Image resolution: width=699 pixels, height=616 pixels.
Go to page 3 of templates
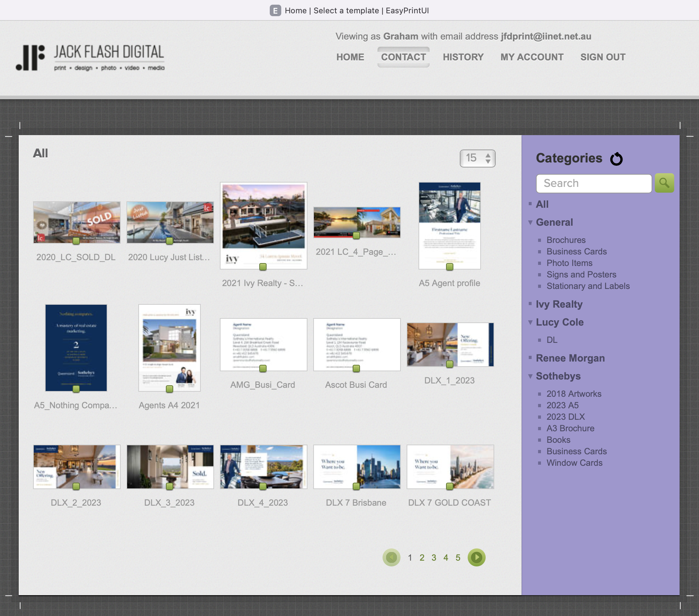pyautogui.click(x=434, y=558)
